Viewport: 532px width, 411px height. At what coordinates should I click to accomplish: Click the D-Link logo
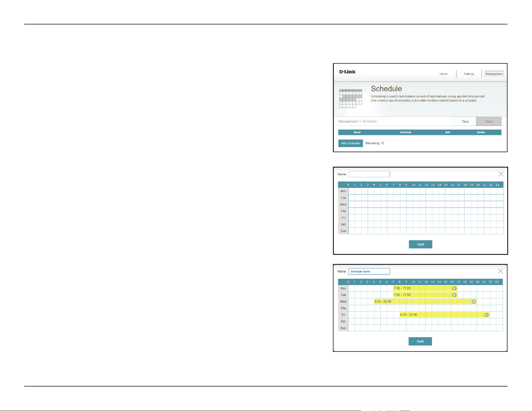[347, 72]
